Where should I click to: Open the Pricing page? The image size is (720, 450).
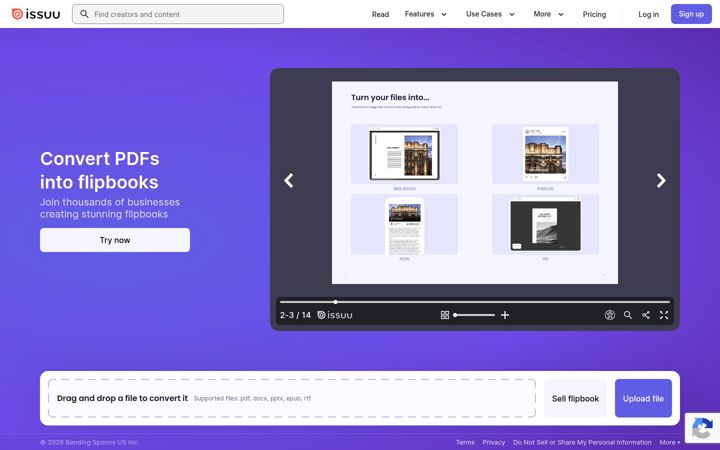click(x=594, y=14)
